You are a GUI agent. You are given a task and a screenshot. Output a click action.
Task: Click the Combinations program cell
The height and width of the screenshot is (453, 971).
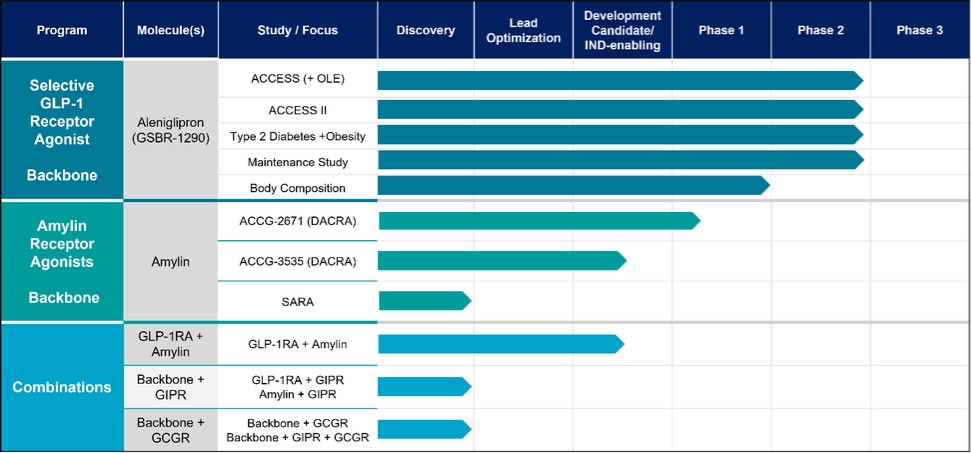[62, 387]
